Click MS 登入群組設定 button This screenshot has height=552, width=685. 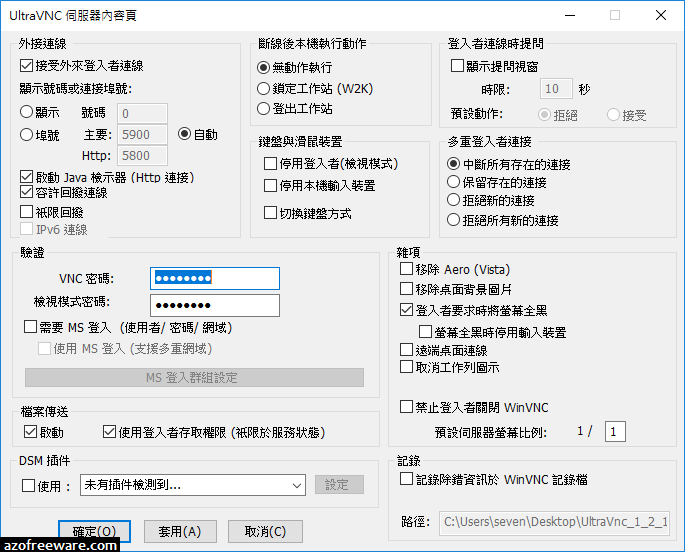click(x=194, y=377)
